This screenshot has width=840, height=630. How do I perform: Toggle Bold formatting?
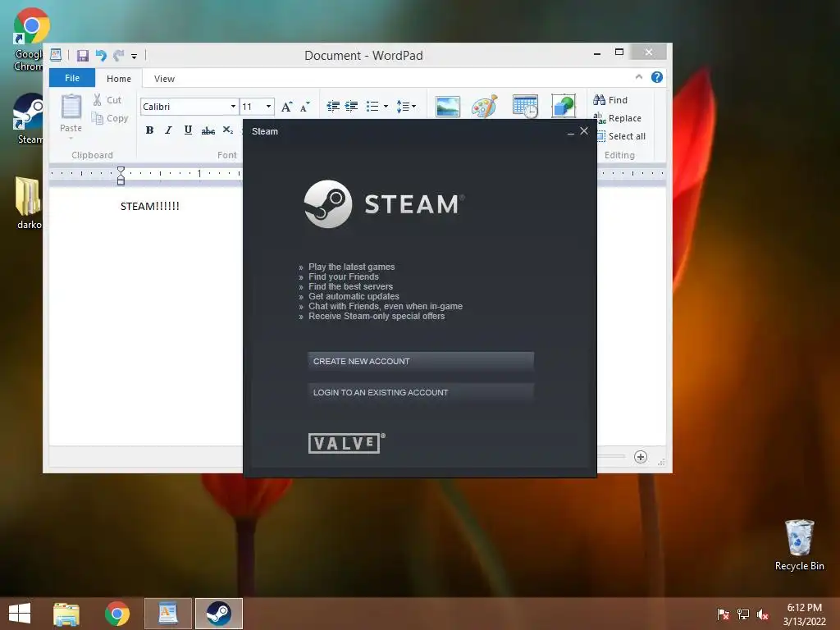(149, 130)
